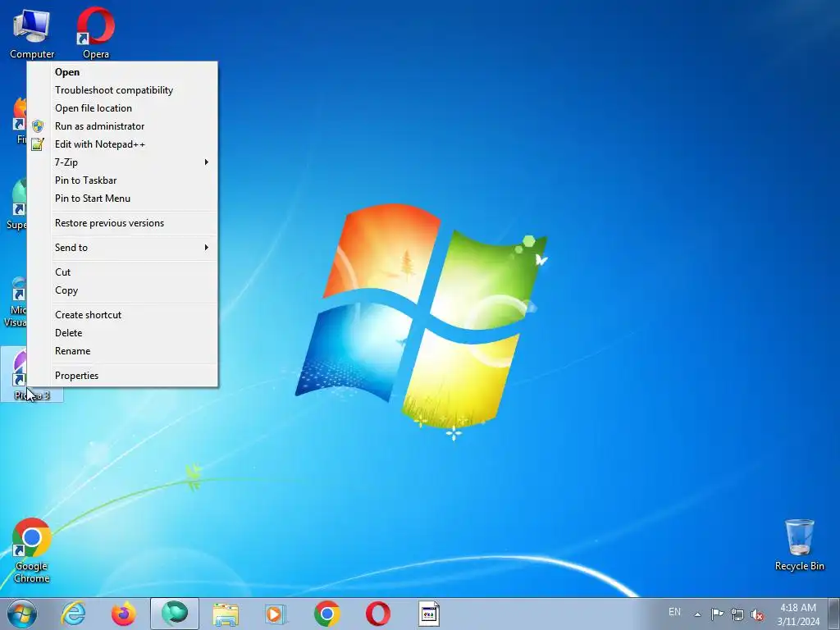Click the EN language indicator
The image size is (840, 630).
click(674, 612)
